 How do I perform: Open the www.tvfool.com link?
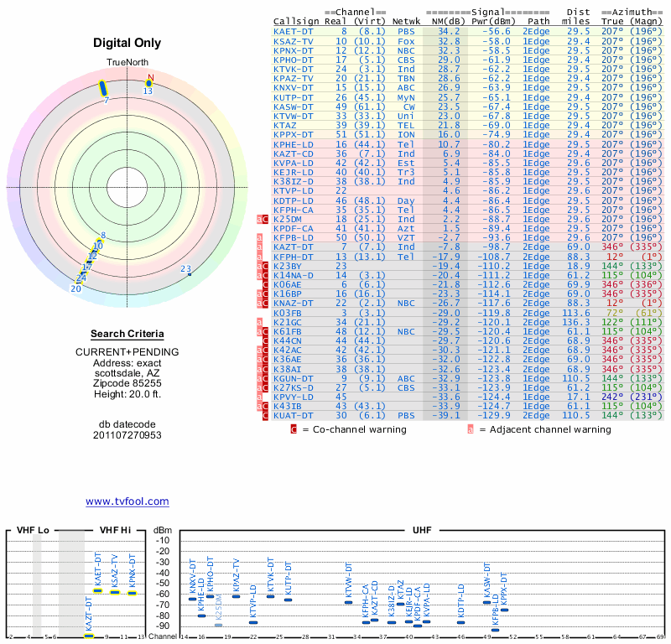(127, 501)
